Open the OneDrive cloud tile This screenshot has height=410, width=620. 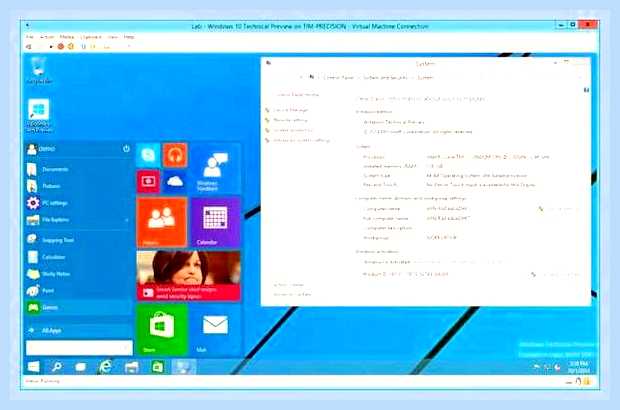coord(175,181)
